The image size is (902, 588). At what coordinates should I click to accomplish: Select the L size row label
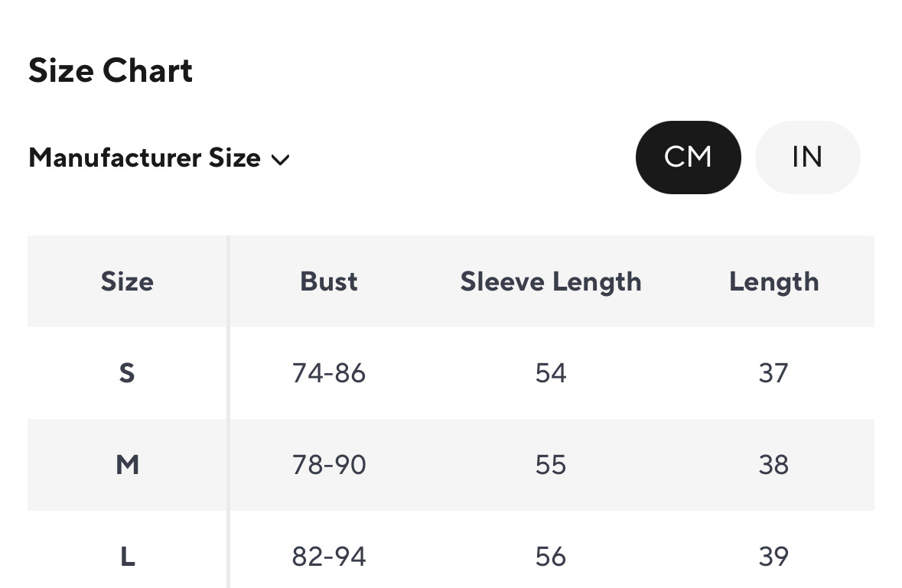click(x=127, y=557)
